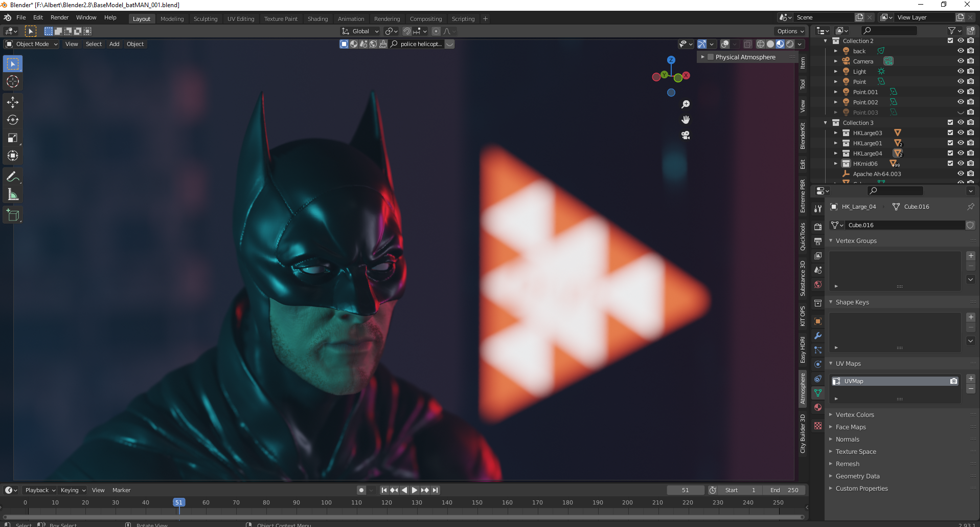Screen dimensions: 980x527
Task: Open the Modifier properties wrench tab
Action: point(818,336)
